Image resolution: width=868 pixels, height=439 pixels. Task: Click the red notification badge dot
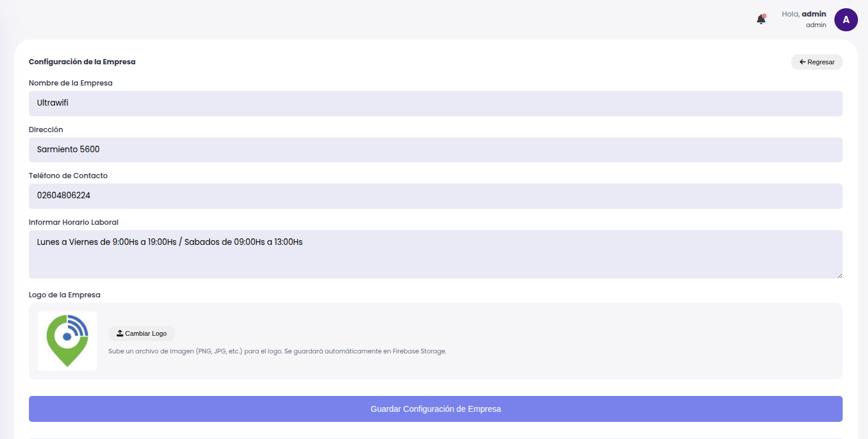[764, 16]
